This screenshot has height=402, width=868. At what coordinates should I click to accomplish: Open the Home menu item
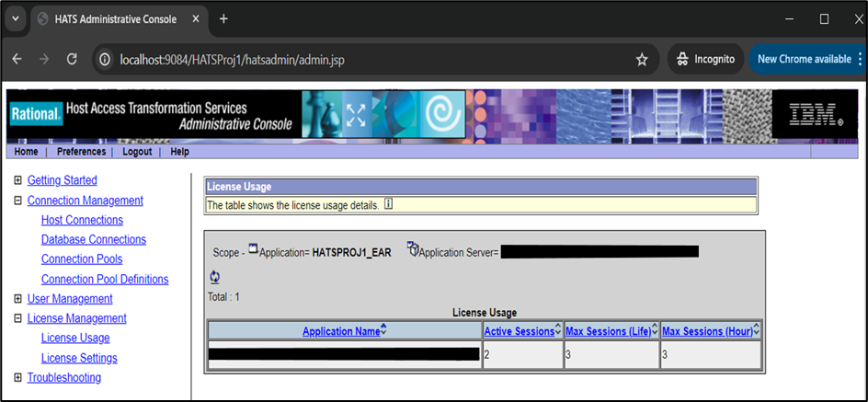pos(26,152)
